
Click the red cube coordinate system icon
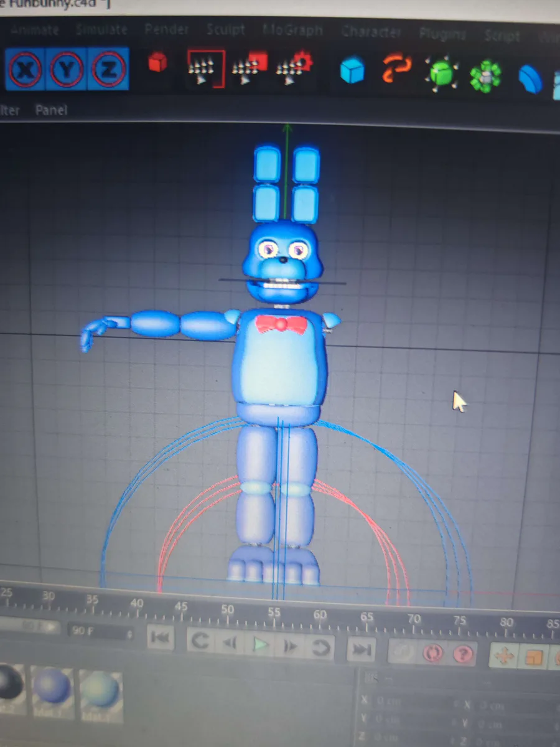point(158,63)
